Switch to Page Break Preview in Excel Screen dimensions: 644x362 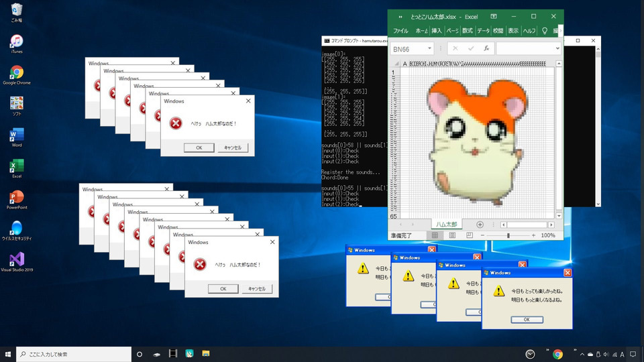(x=470, y=235)
